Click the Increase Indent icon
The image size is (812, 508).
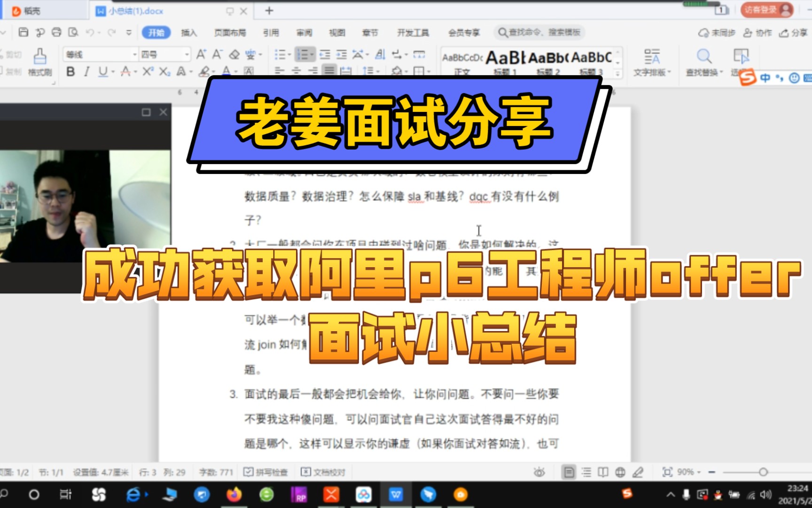342,55
